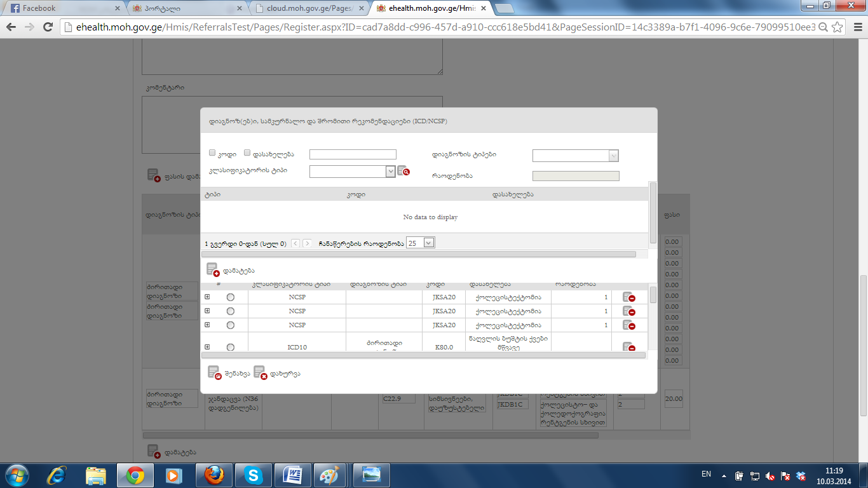Switch to the cloud.moh.gov.ge browser tab
Screen dimensions: 868x488
pyautogui.click(x=308, y=8)
